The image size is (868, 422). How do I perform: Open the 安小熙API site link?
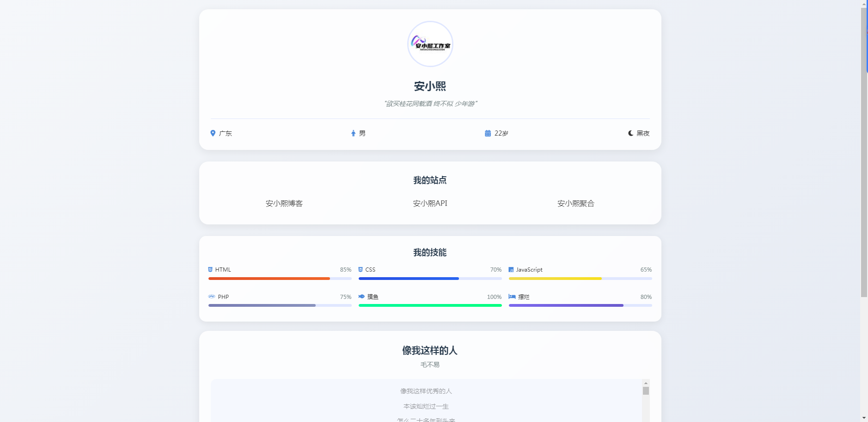(x=430, y=204)
